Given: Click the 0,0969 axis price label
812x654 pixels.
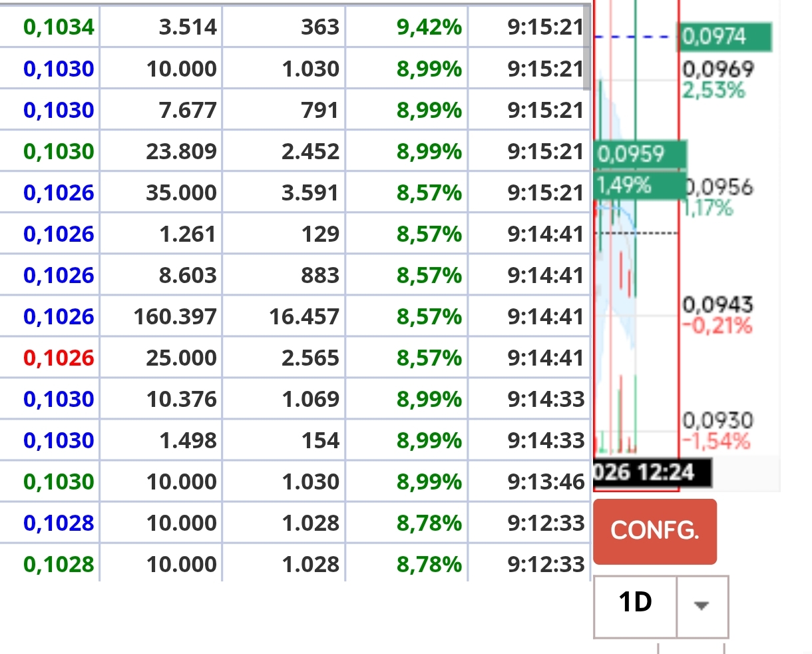Looking at the screenshot, I should point(718,69).
